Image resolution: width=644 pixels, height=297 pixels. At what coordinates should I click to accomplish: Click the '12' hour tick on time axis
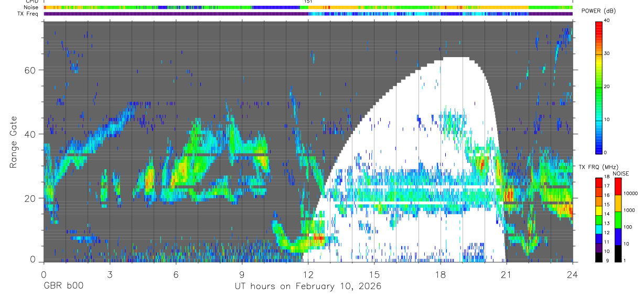[308, 274]
